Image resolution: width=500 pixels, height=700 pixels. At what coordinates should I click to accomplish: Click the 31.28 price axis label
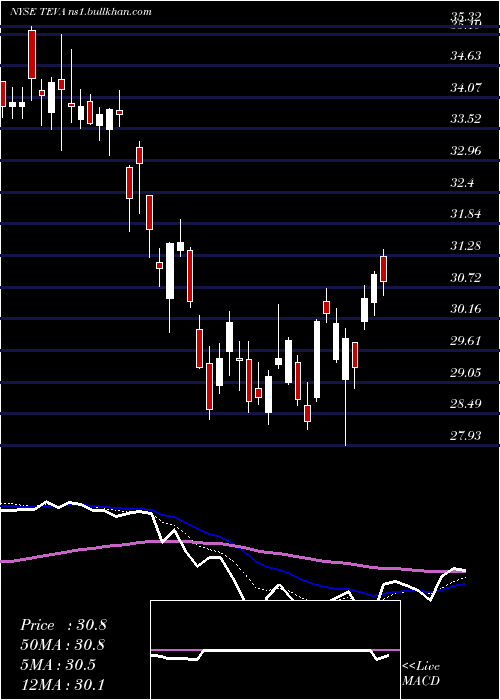(x=466, y=246)
